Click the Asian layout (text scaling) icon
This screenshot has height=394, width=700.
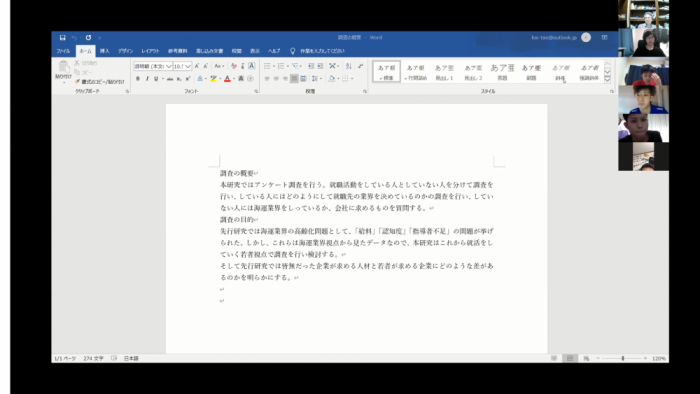coord(333,66)
